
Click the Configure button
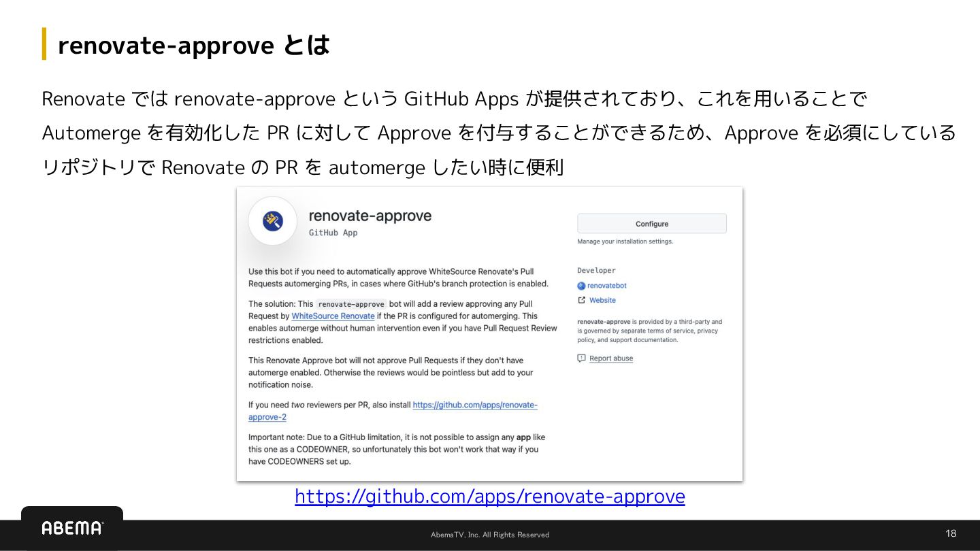[x=651, y=224]
